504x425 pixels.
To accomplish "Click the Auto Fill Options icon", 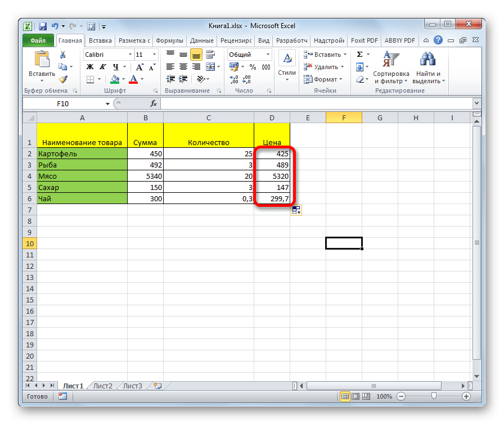I will click(x=296, y=210).
